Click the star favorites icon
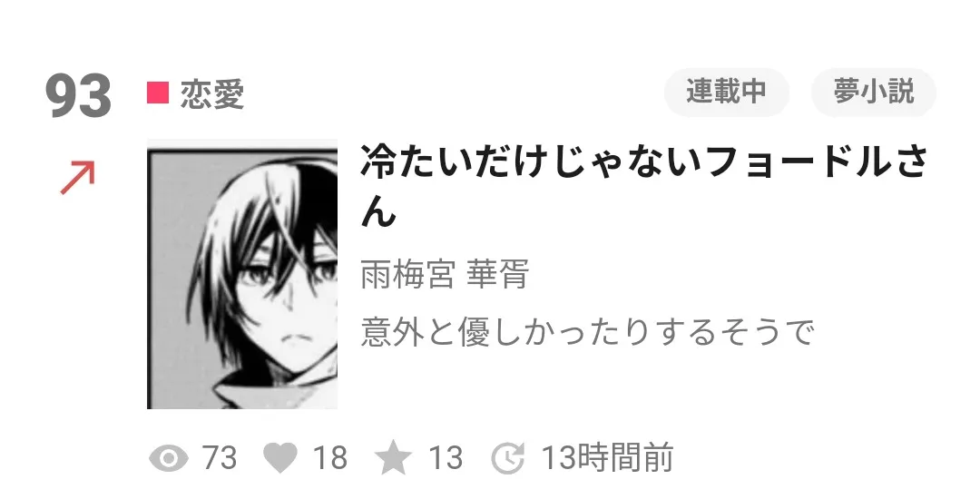The height and width of the screenshot is (499, 980). pos(393,458)
